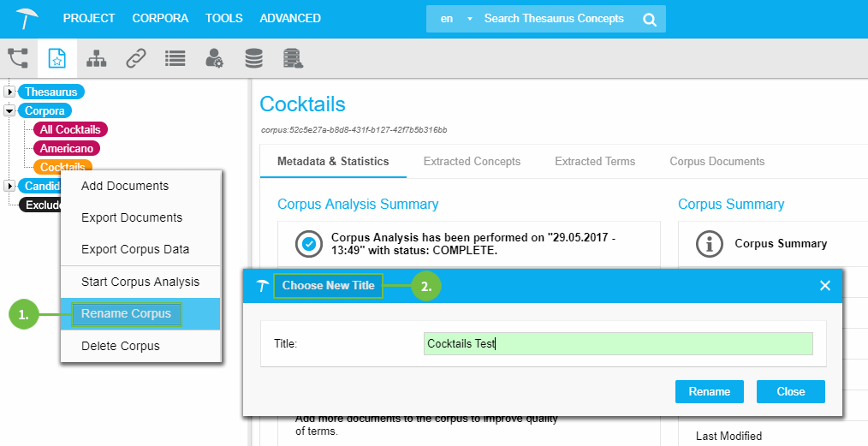The image size is (868, 446).
Task: Open the 'en' language dropdown
Action: click(455, 19)
